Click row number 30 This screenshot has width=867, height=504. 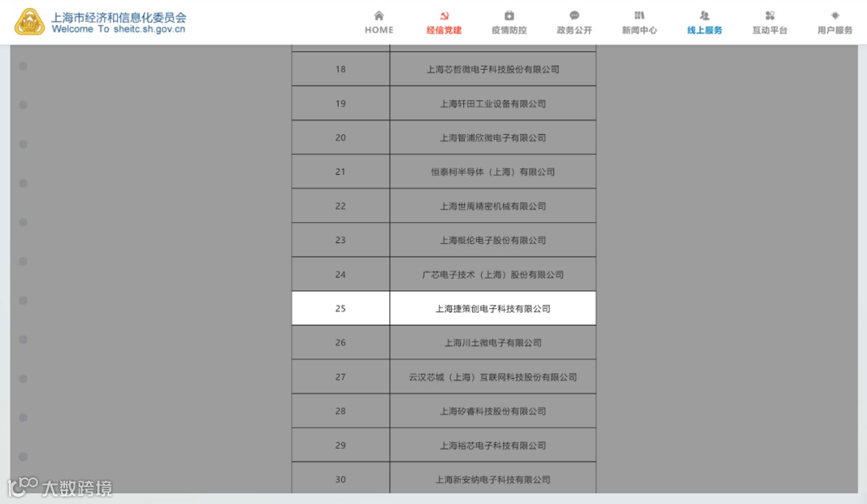click(x=340, y=478)
